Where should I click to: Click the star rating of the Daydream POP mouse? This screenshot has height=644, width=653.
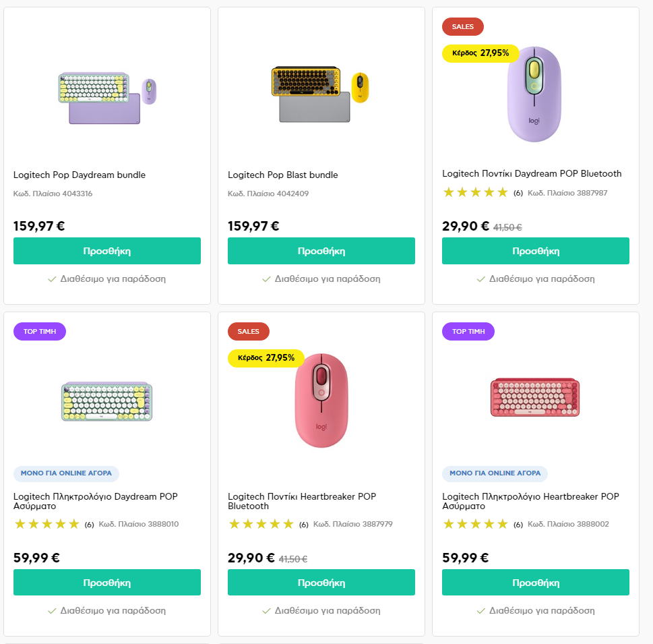coord(475,193)
